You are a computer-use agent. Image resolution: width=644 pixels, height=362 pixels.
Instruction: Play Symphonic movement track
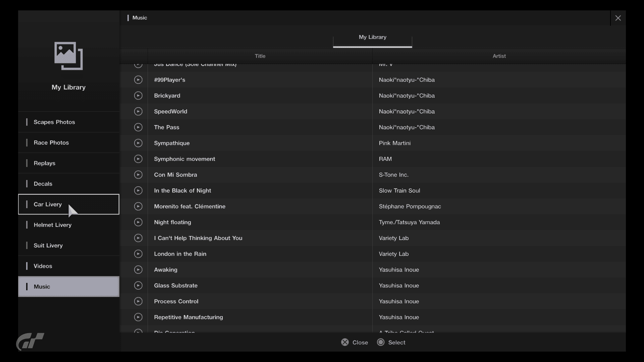[138, 159]
